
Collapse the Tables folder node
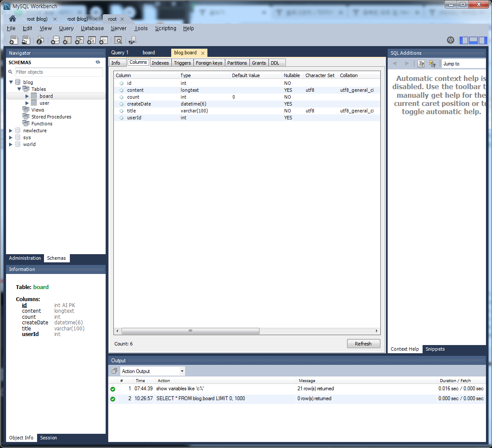[x=19, y=89]
